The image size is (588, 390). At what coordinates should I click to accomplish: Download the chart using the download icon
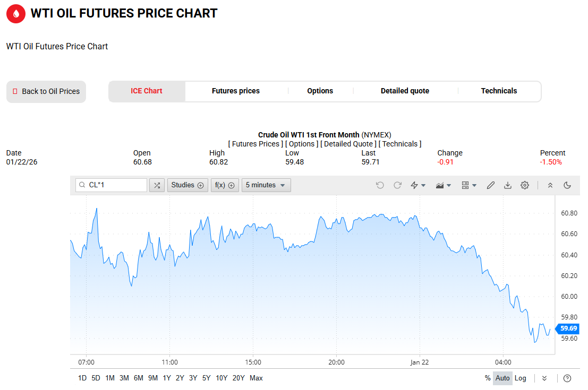pyautogui.click(x=508, y=185)
